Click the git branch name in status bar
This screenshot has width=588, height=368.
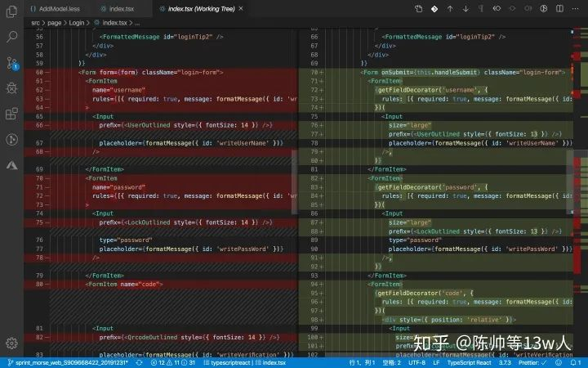pos(68,363)
